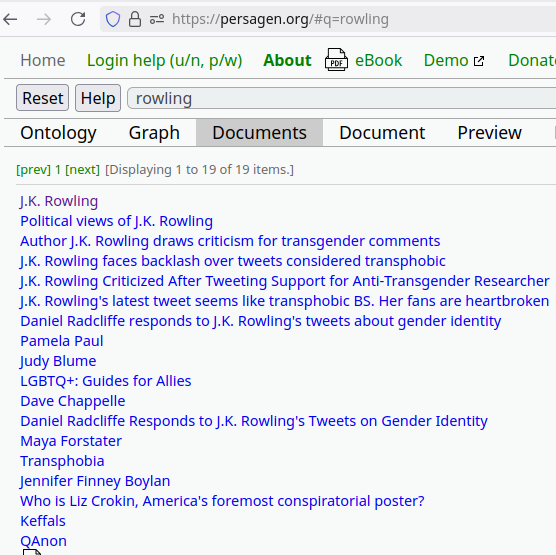Open LGBTQ+: Guides for Allies
Screen dimensions: 556x555
pos(106,381)
